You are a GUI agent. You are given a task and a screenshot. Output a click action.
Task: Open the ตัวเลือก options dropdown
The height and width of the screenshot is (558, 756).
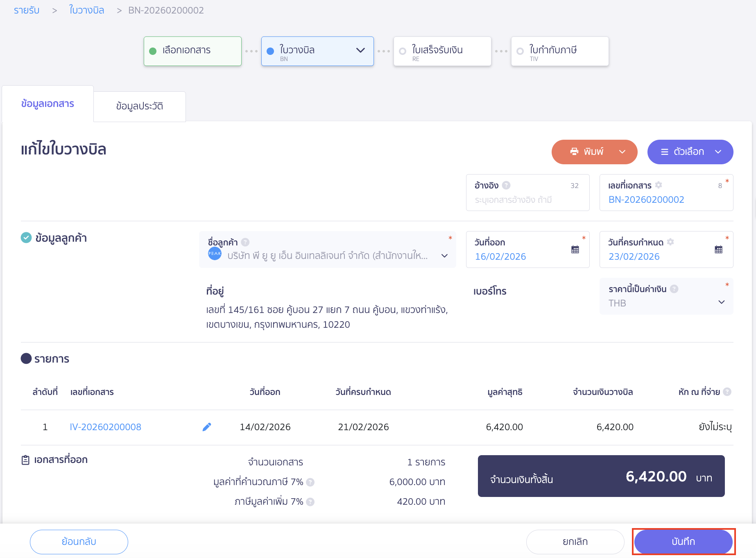(x=690, y=152)
